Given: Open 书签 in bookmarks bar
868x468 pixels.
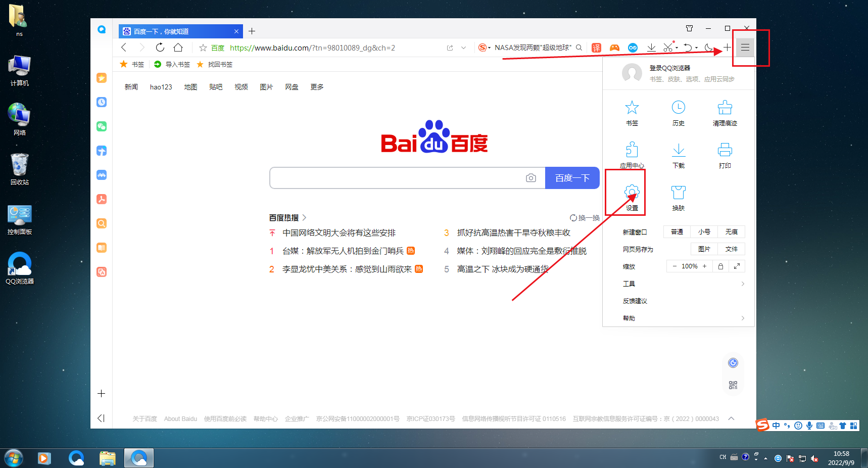Looking at the screenshot, I should click(x=132, y=64).
